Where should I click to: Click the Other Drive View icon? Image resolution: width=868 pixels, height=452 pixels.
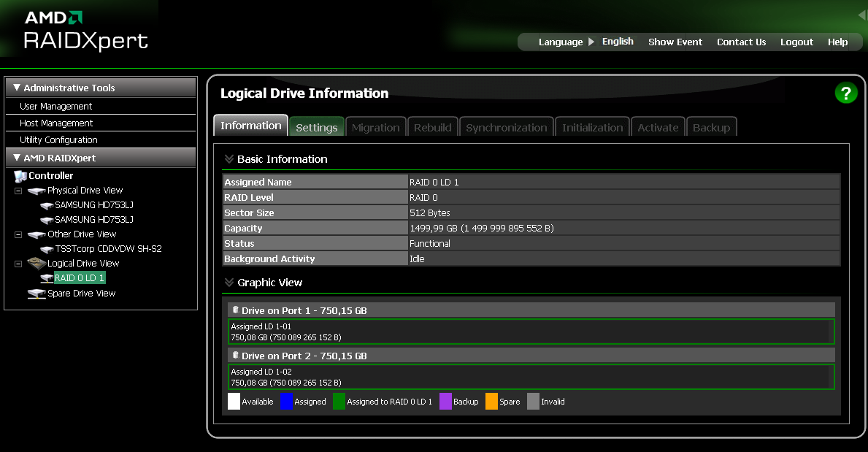[37, 235]
